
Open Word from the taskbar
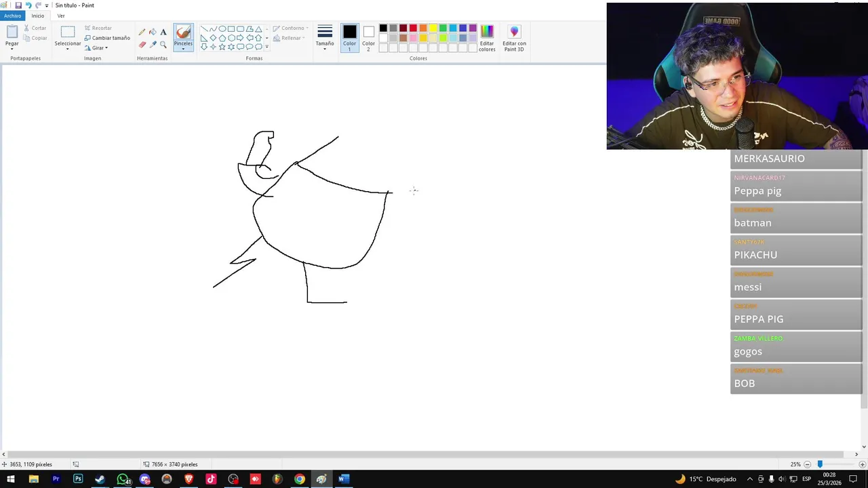point(343,479)
